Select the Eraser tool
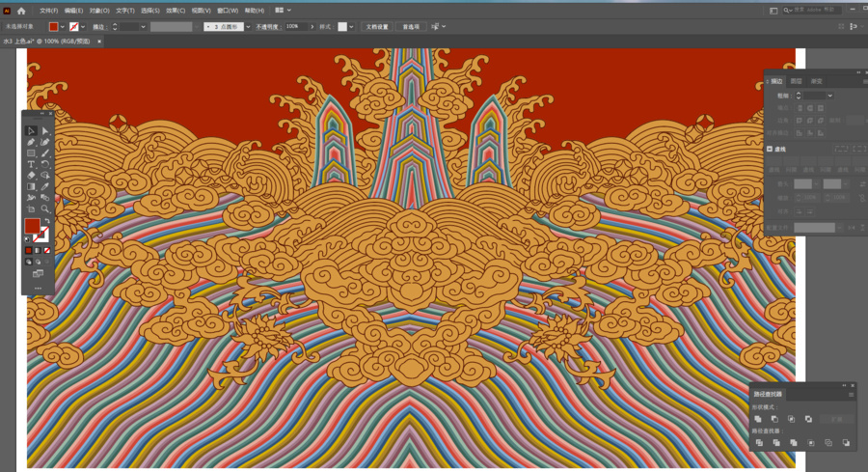868x472 pixels. 31,175
